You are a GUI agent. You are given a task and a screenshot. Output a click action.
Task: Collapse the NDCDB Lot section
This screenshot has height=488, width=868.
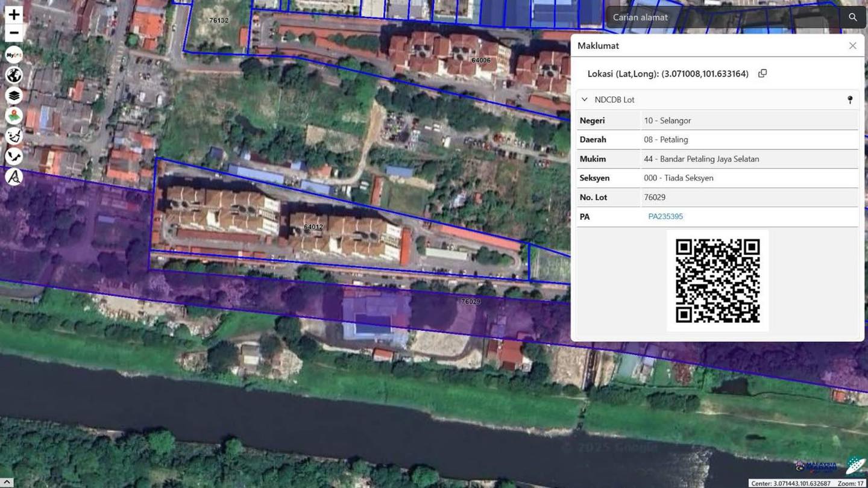(x=584, y=100)
